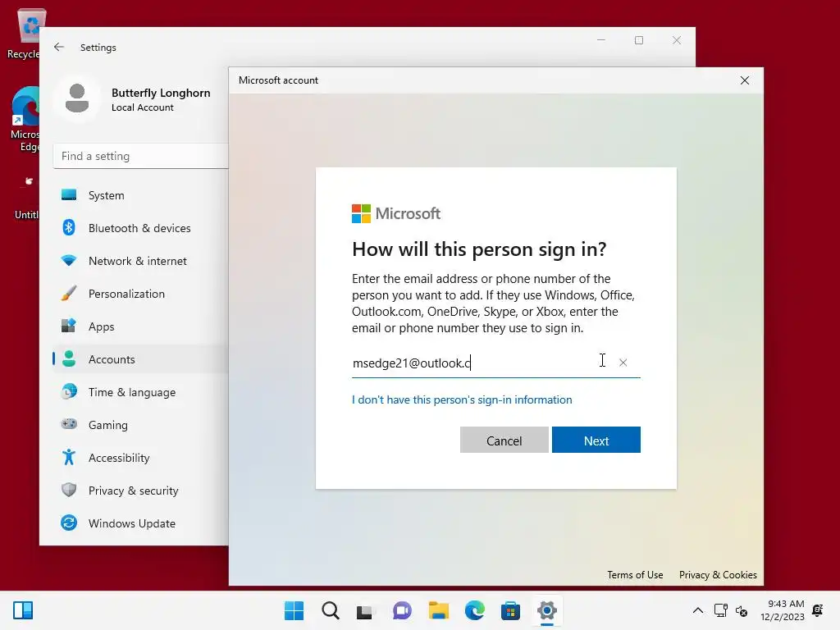Maximize the Settings window

pos(638,40)
